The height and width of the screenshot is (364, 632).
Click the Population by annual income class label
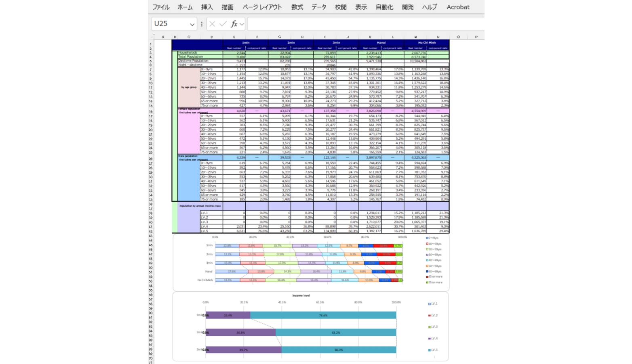tap(200, 206)
